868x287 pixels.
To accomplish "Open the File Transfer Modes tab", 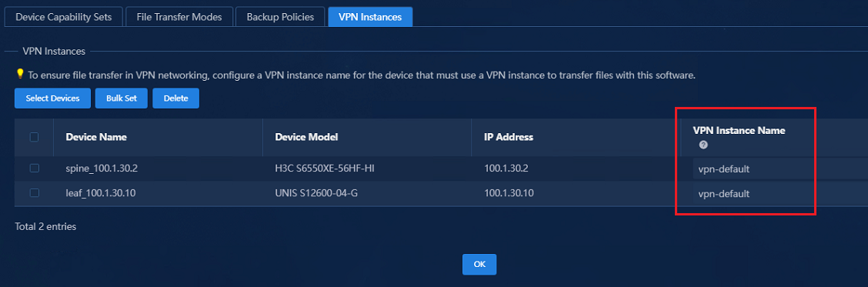I will 179,17.
